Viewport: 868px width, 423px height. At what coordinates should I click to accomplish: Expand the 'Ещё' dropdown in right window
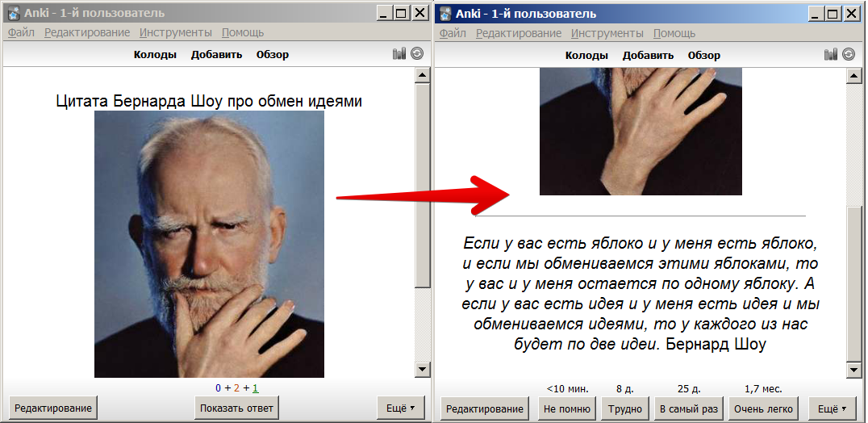pos(833,408)
